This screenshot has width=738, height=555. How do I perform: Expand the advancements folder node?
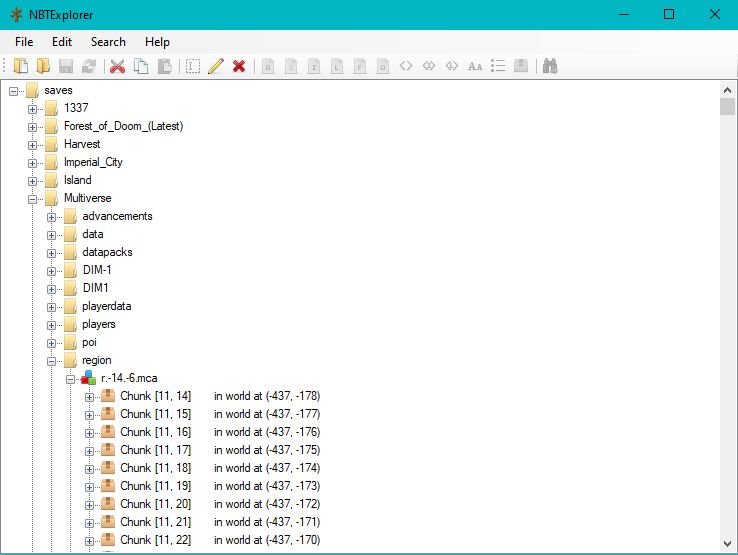pyautogui.click(x=51, y=217)
